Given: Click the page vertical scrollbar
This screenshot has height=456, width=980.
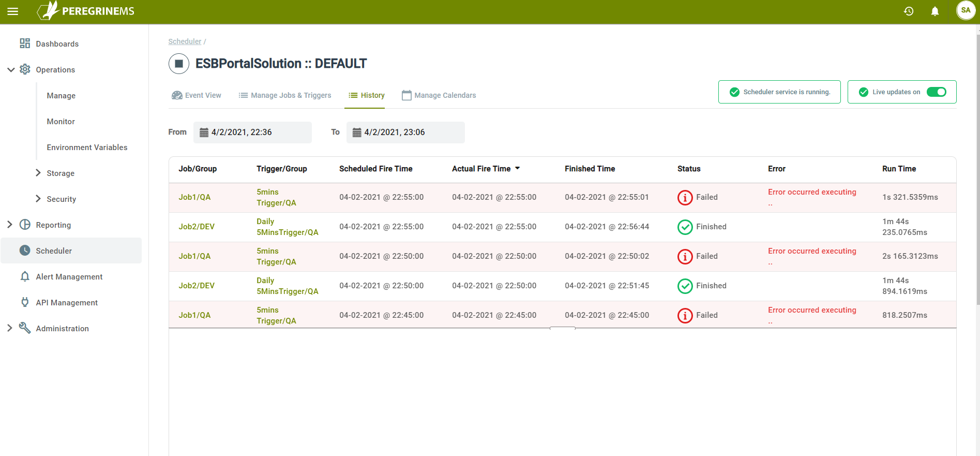Looking at the screenshot, I should [x=977, y=171].
